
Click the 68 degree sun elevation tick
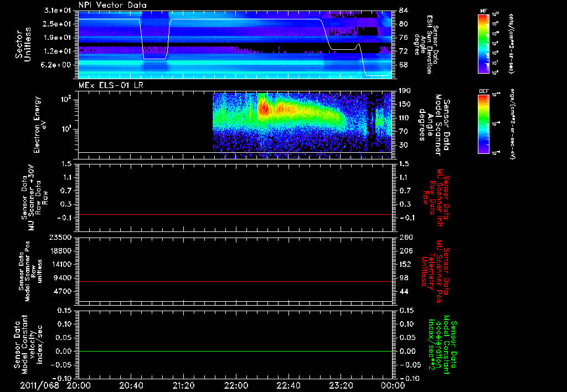pyautogui.click(x=403, y=65)
